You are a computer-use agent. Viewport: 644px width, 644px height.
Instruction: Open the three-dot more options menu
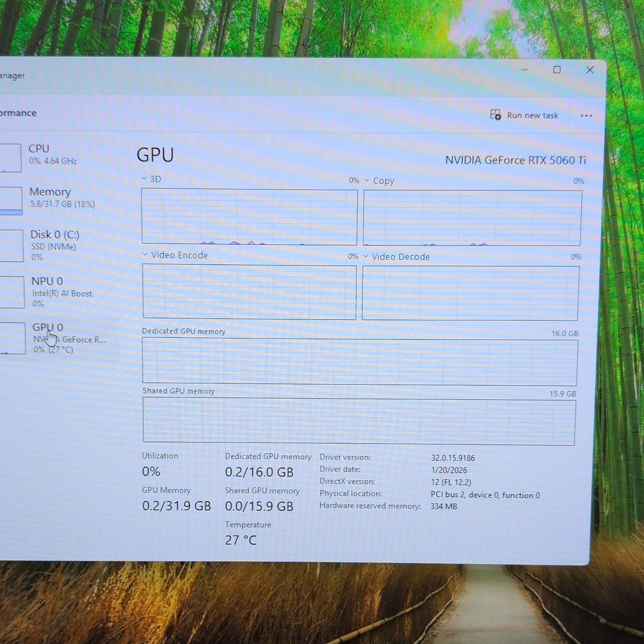click(586, 115)
